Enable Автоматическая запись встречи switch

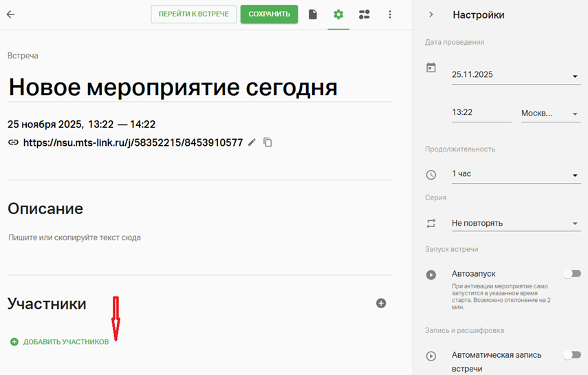(x=571, y=355)
